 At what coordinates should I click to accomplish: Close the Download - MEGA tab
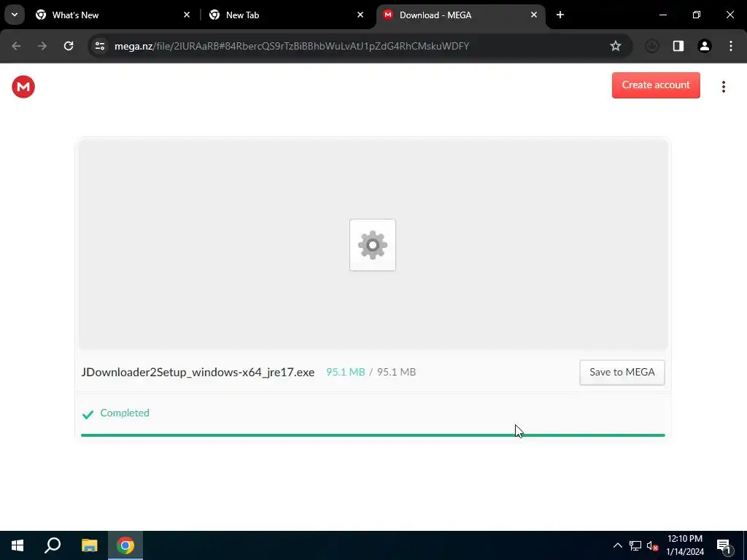coord(533,15)
